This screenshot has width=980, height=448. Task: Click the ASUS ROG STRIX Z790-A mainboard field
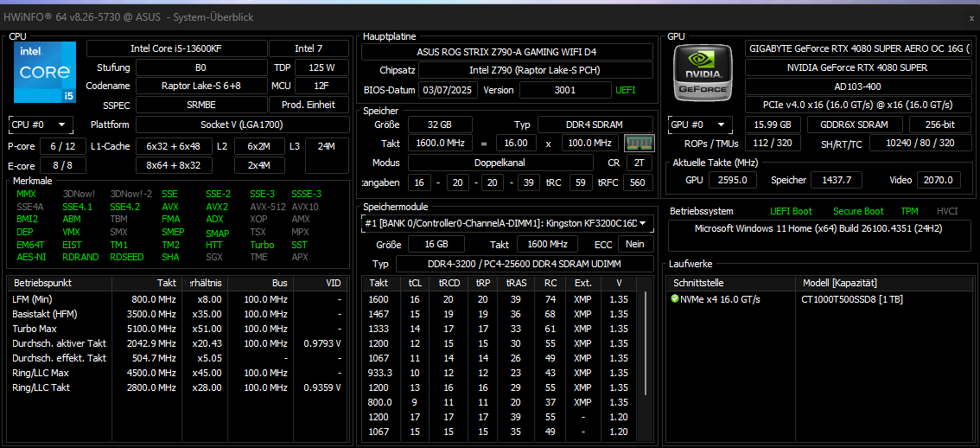(x=507, y=51)
